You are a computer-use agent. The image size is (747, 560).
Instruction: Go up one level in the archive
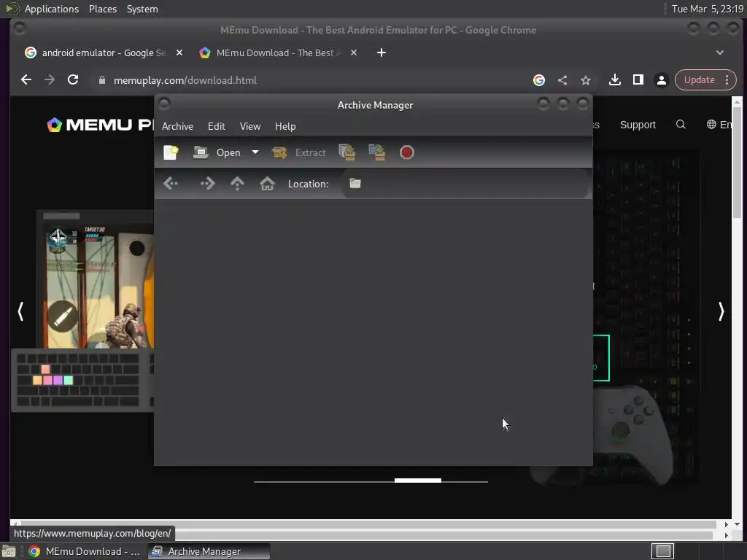pos(237,183)
